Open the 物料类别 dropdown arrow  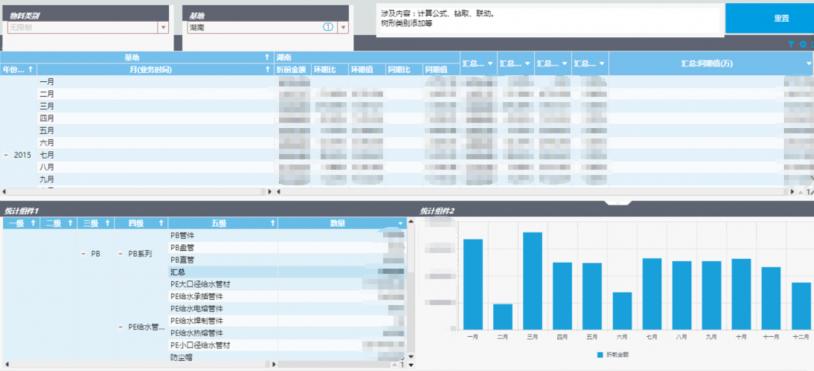click(x=164, y=28)
